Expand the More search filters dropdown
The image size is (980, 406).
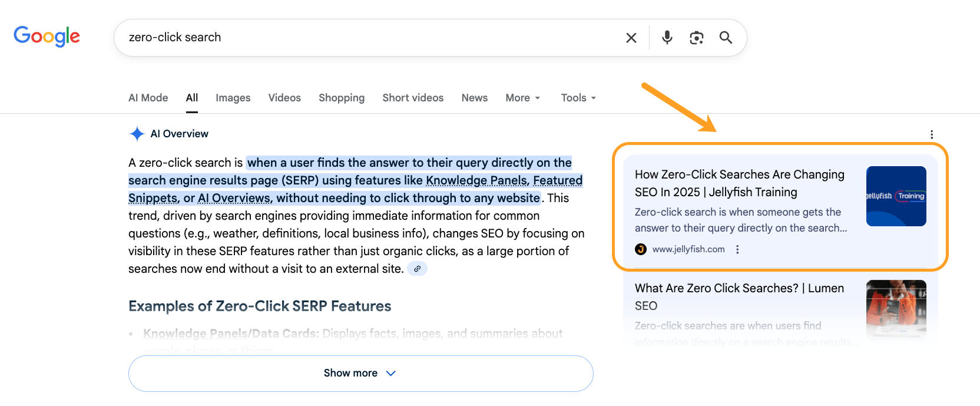coord(522,98)
